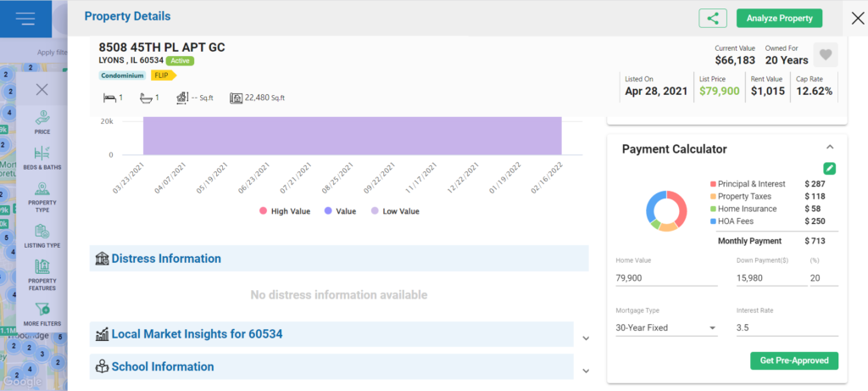The width and height of the screenshot is (868, 391).
Task: Toggle High Value legend series
Action: point(285,211)
